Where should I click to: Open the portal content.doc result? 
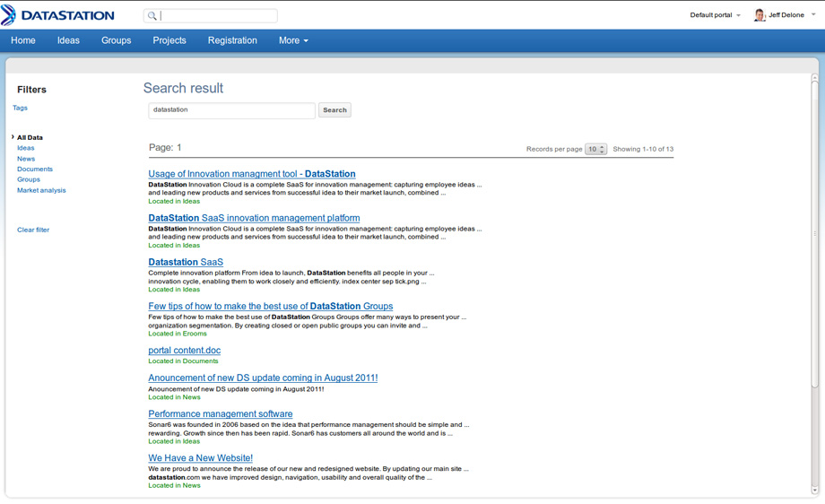point(184,351)
